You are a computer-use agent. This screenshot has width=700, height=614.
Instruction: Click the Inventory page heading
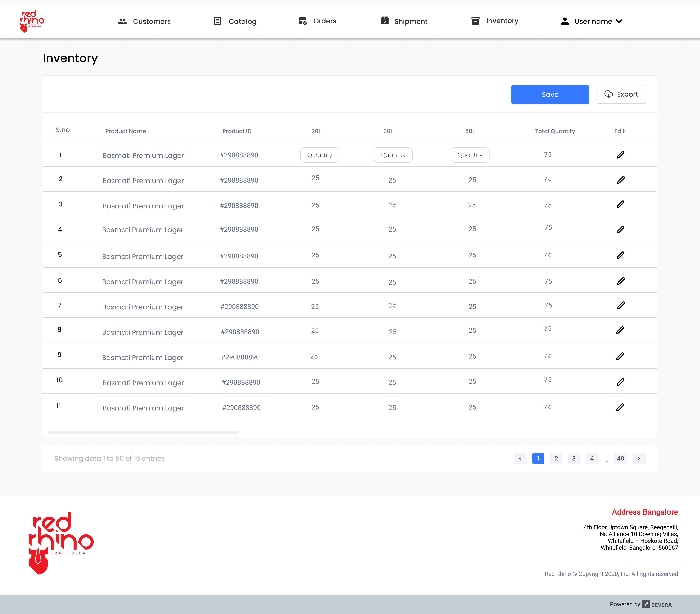pyautogui.click(x=70, y=58)
